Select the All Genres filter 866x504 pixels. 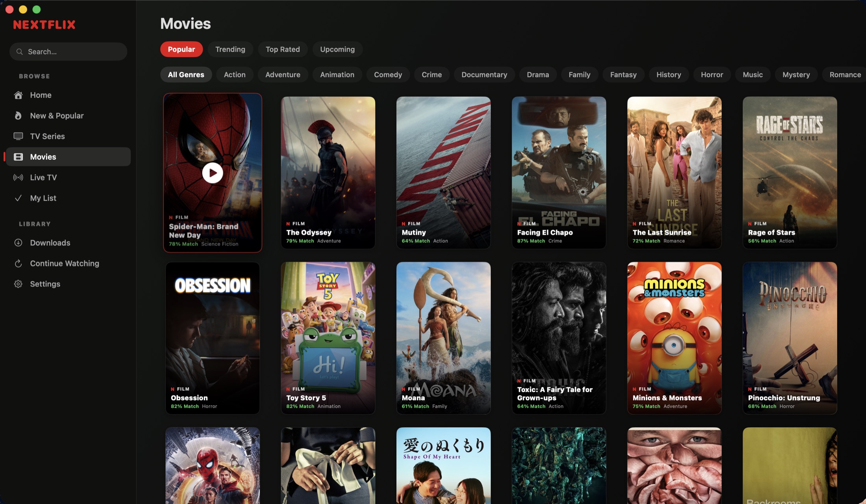186,74
